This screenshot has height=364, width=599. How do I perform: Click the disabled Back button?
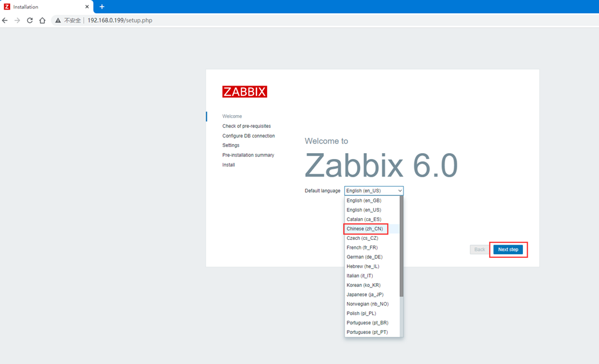[480, 249]
